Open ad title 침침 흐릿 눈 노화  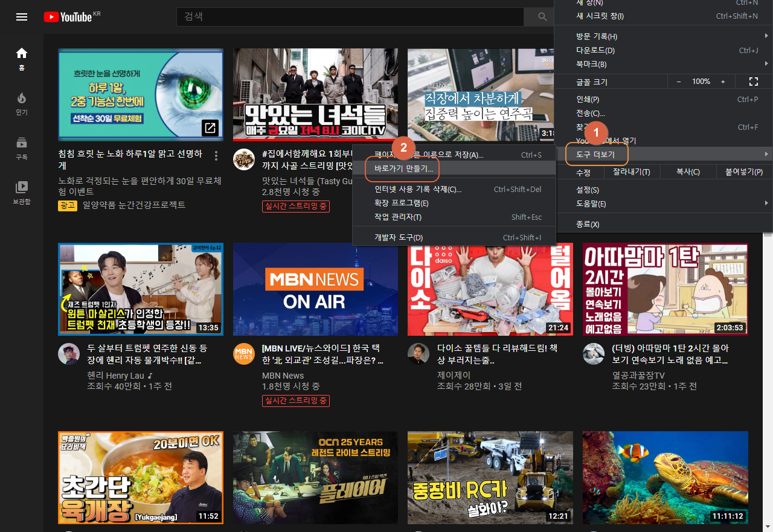click(130, 159)
